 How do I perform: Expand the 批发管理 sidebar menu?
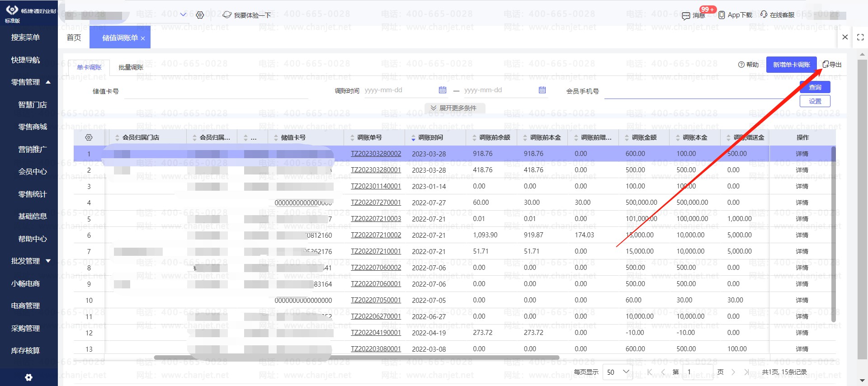(x=48, y=261)
